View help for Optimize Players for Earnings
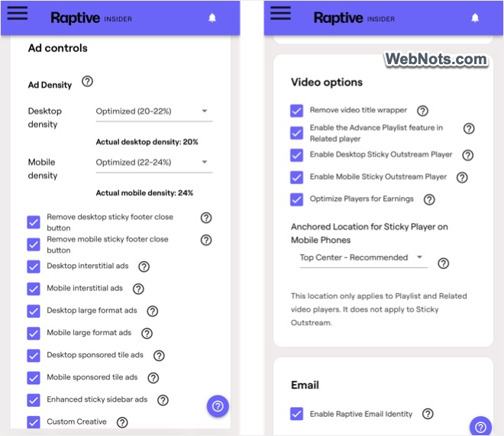Screen dimensions: 504x436 [x=429, y=199]
